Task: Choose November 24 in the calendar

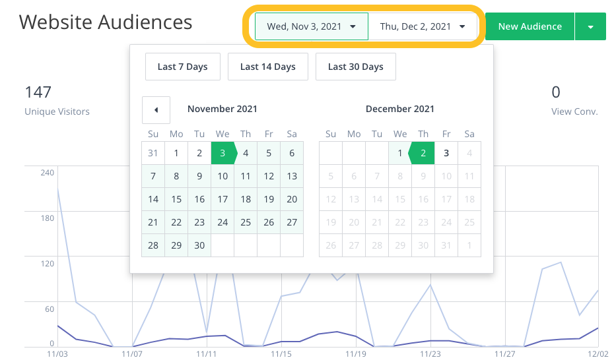Action: [222, 222]
